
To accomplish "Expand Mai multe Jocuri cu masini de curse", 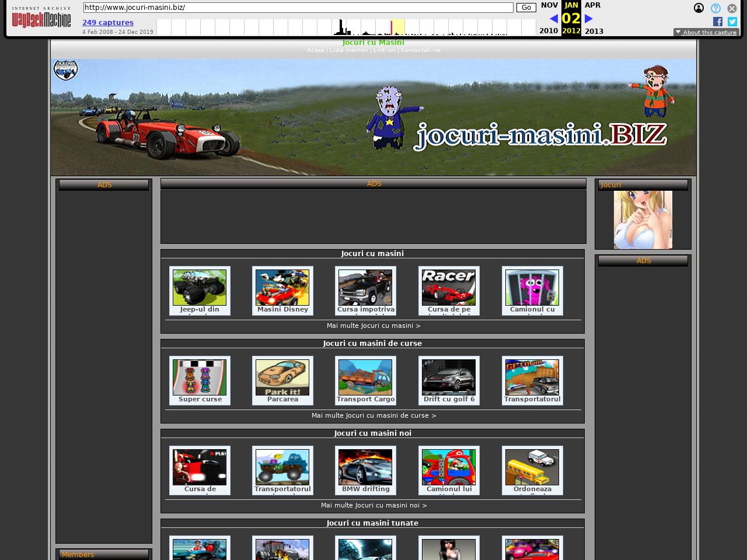I will (373, 415).
